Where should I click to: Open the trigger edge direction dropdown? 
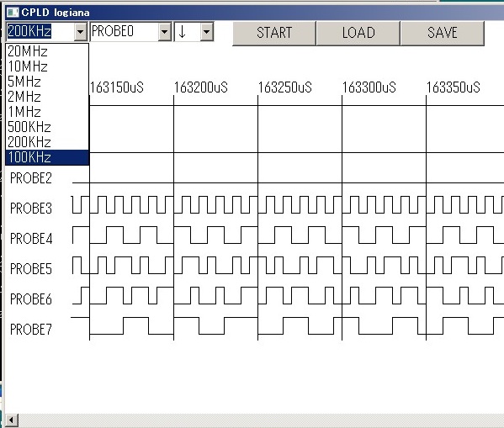point(207,32)
